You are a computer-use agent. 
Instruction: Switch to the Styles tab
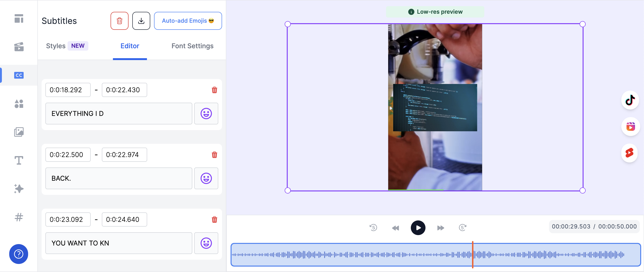pos(56,46)
